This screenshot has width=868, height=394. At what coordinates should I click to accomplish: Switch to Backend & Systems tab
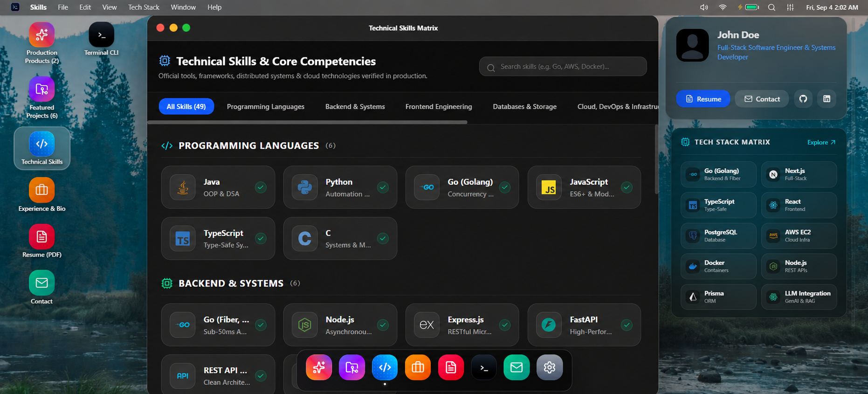click(x=355, y=106)
